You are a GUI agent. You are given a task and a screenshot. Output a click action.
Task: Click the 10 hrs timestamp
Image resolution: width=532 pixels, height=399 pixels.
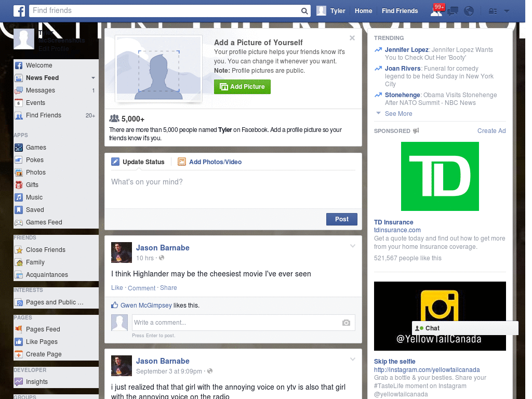(145, 258)
